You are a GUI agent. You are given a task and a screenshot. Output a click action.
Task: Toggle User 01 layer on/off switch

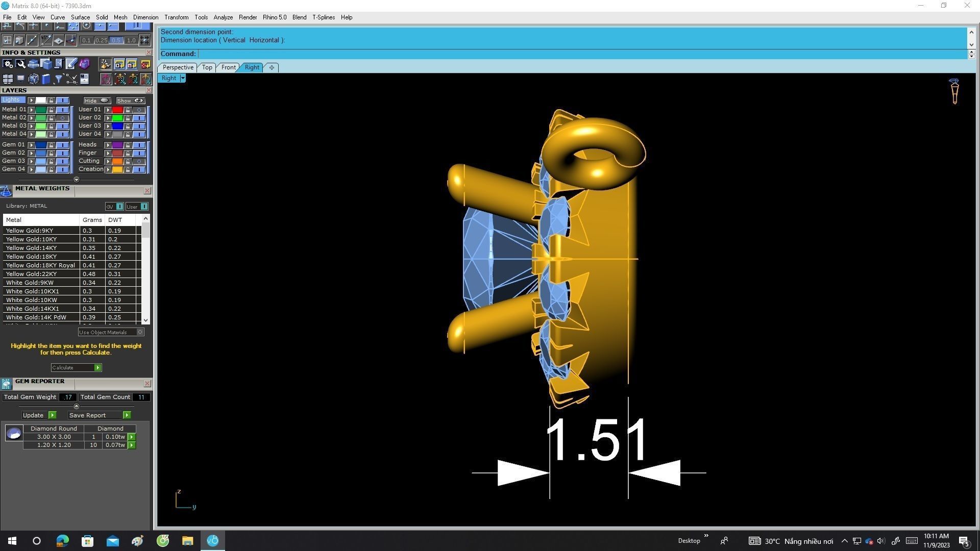(139, 110)
